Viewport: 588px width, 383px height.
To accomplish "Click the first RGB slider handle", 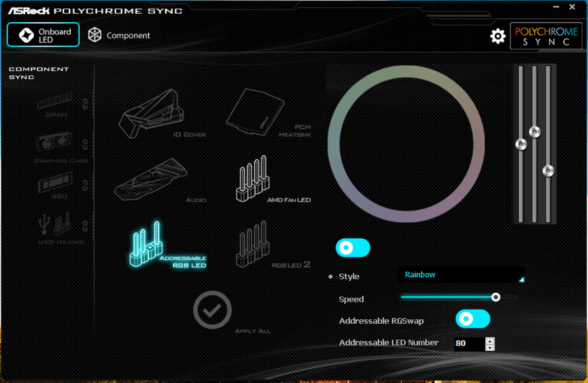I will pyautogui.click(x=521, y=144).
